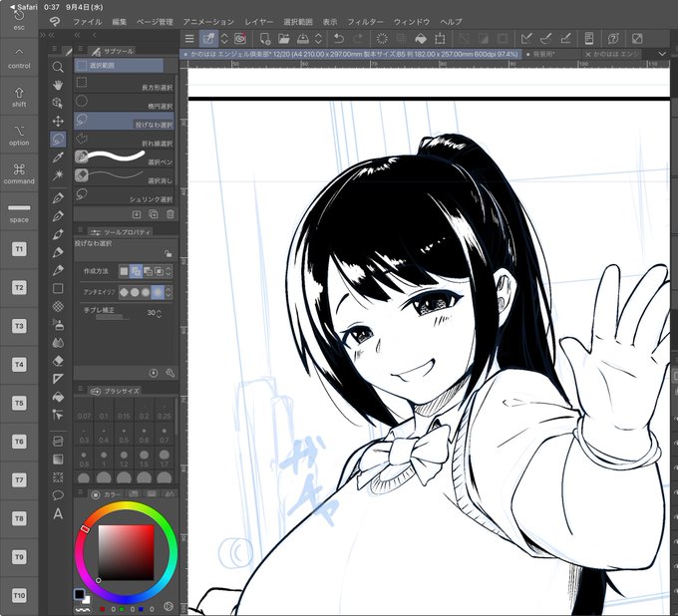Choose 'Remove from selection' creation mode button

(x=148, y=271)
